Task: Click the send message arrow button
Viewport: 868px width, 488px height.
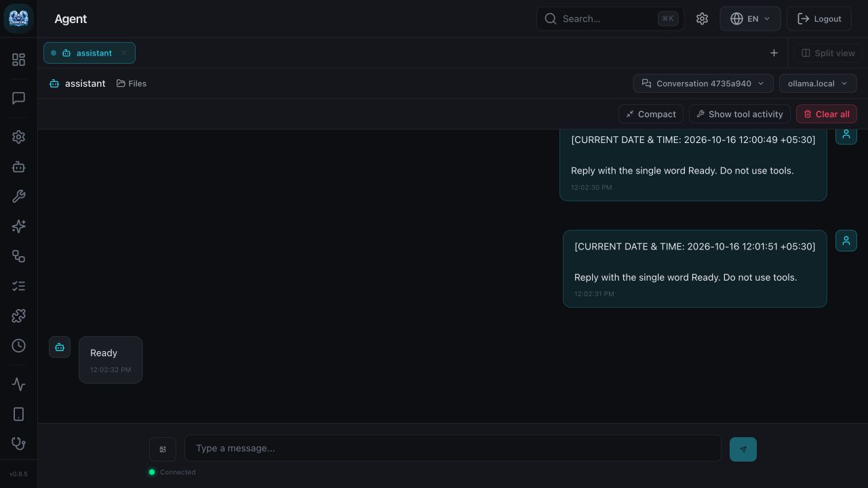Action: click(743, 449)
